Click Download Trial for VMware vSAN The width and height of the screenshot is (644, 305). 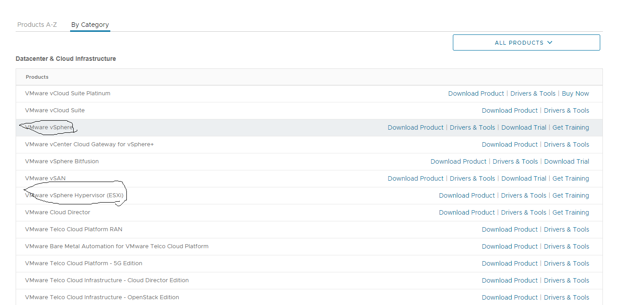523,178
